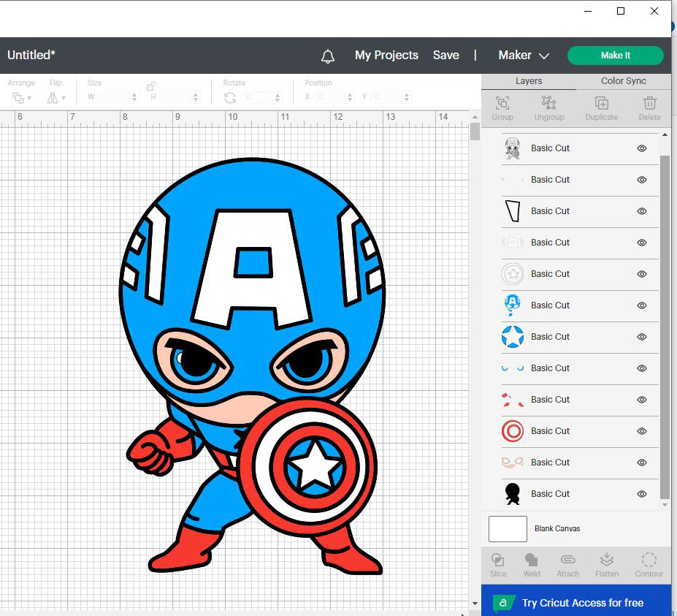Image resolution: width=677 pixels, height=616 pixels.
Task: Hide the black trapezoid layer
Action: tap(642, 211)
